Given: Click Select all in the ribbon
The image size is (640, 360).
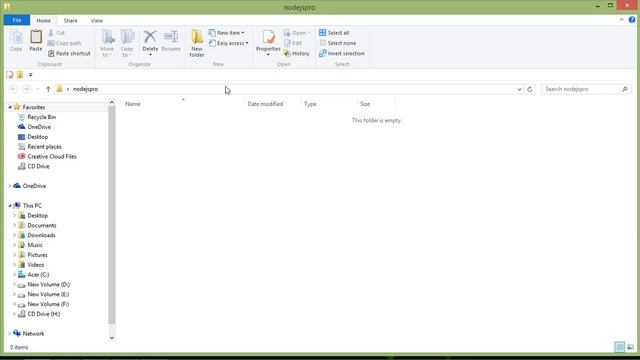Looking at the screenshot, I should point(334,33).
